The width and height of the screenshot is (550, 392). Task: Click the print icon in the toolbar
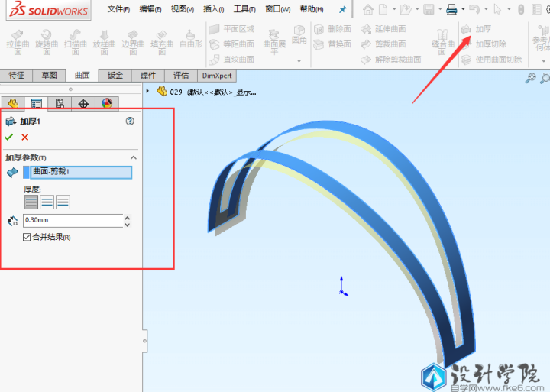451,9
